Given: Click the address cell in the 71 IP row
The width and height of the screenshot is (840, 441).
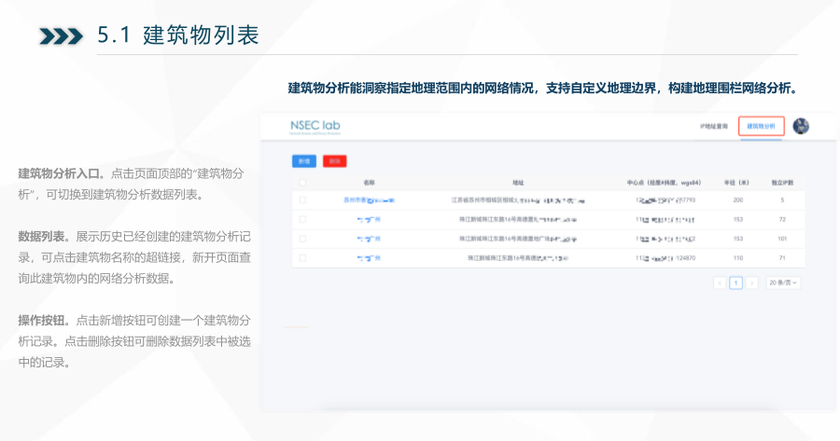Looking at the screenshot, I should [x=518, y=258].
